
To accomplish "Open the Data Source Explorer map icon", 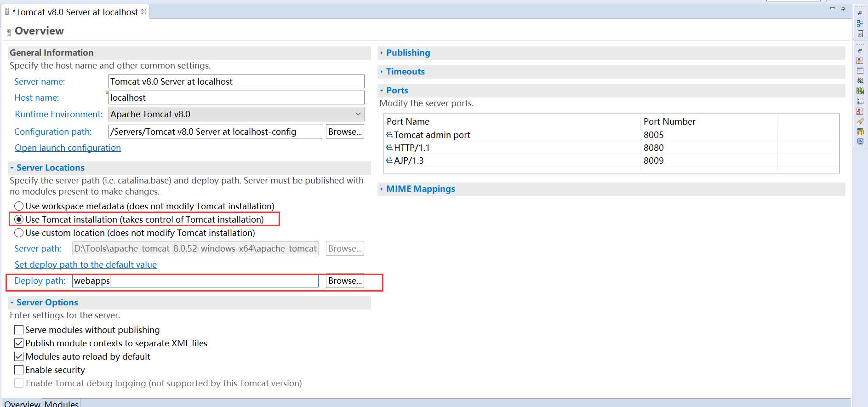I will point(860,91).
